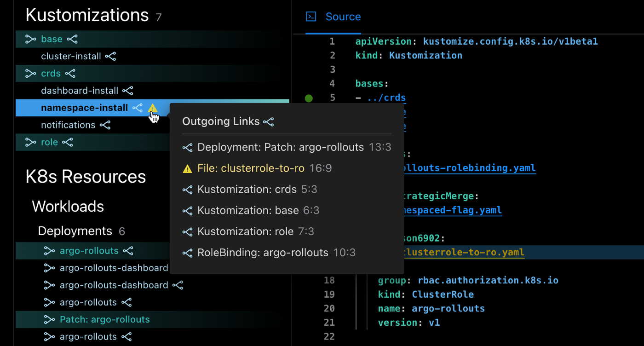Select the notifications kustomization

tap(68, 125)
